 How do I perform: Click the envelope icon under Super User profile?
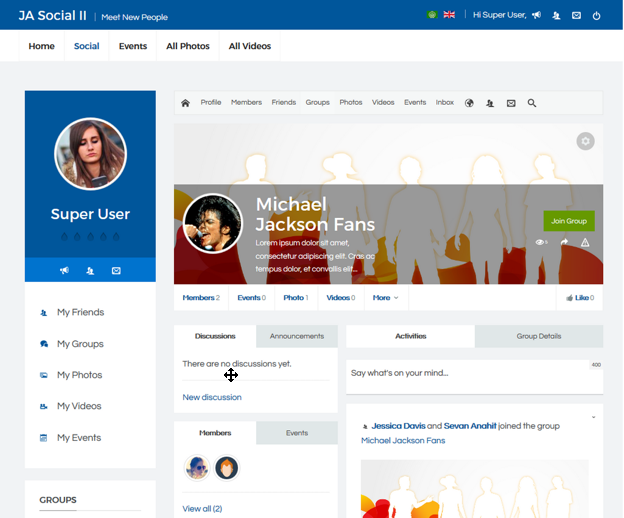click(116, 271)
